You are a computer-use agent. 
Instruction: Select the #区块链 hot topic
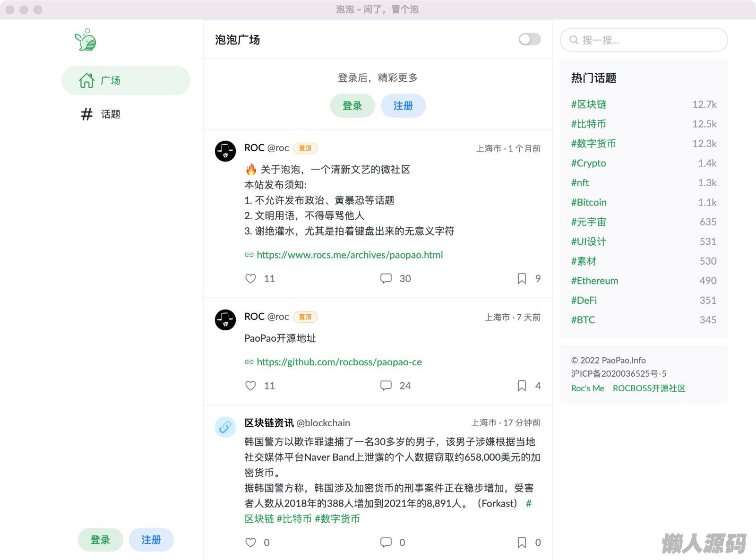click(x=589, y=104)
